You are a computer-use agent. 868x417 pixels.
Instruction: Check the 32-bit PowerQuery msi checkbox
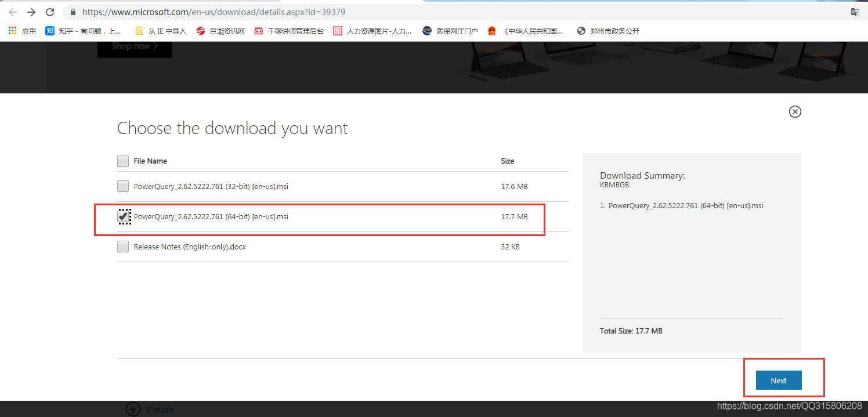click(x=123, y=186)
